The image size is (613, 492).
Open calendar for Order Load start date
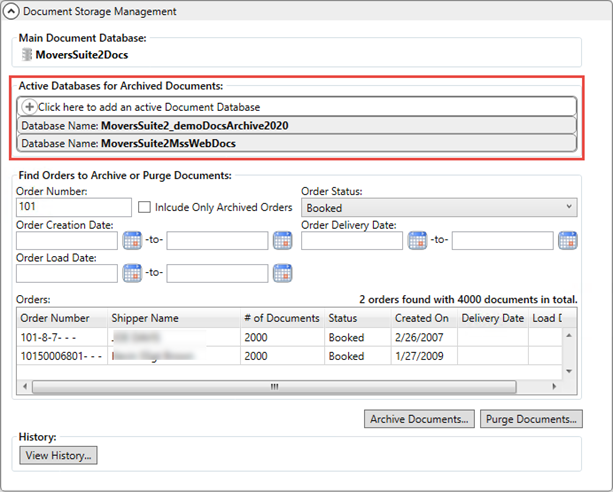coord(133,272)
